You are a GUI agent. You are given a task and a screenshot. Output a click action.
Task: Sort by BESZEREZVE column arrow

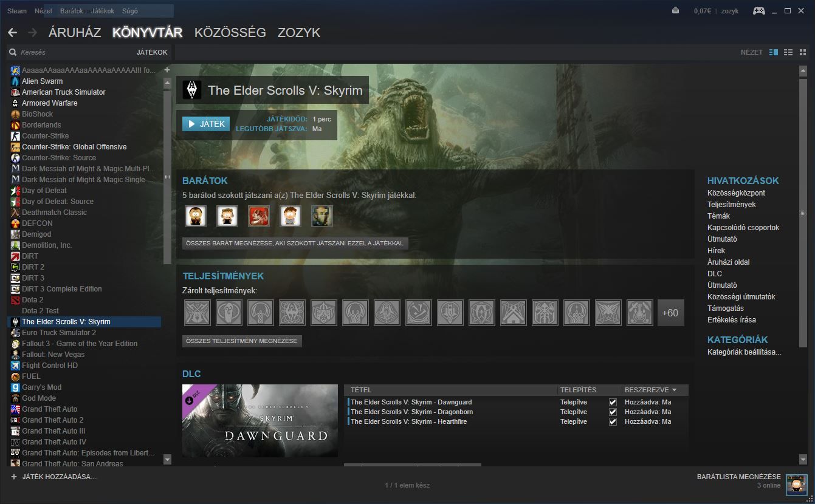click(675, 390)
